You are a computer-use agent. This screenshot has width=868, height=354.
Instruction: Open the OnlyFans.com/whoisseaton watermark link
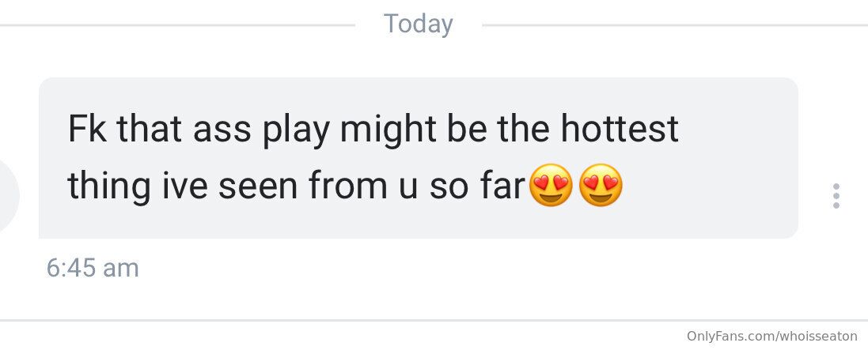(771, 336)
